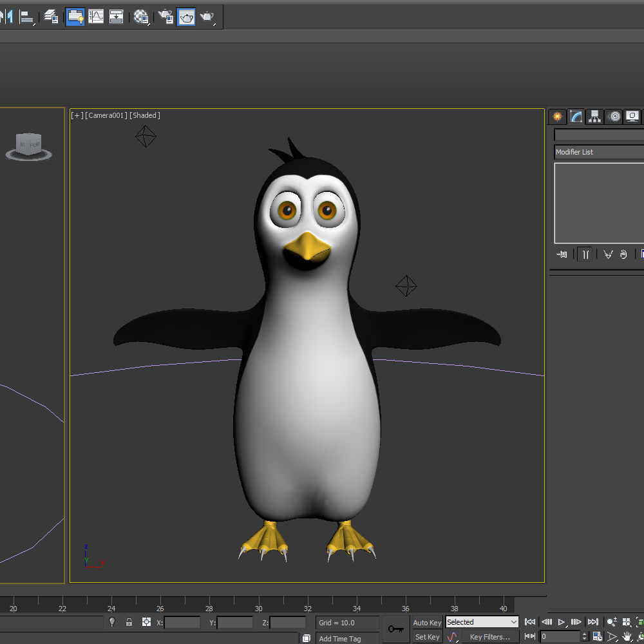Open the Material Editor

click(141, 17)
